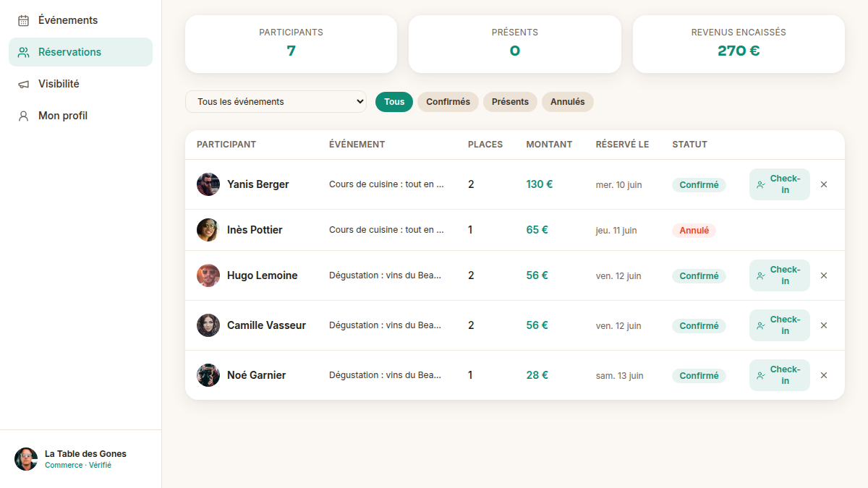The width and height of the screenshot is (868, 488).
Task: Check in Noé Garnier
Action: pos(779,375)
